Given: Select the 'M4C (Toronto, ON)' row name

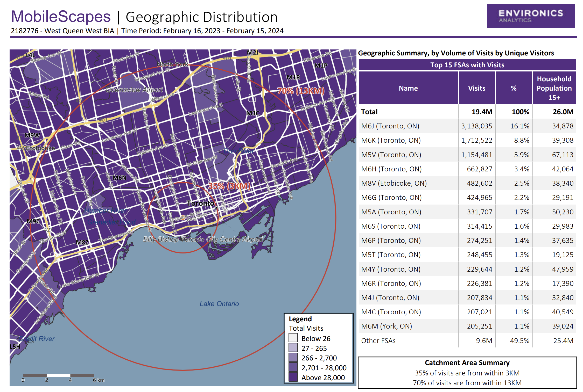Looking at the screenshot, I should [x=391, y=312].
